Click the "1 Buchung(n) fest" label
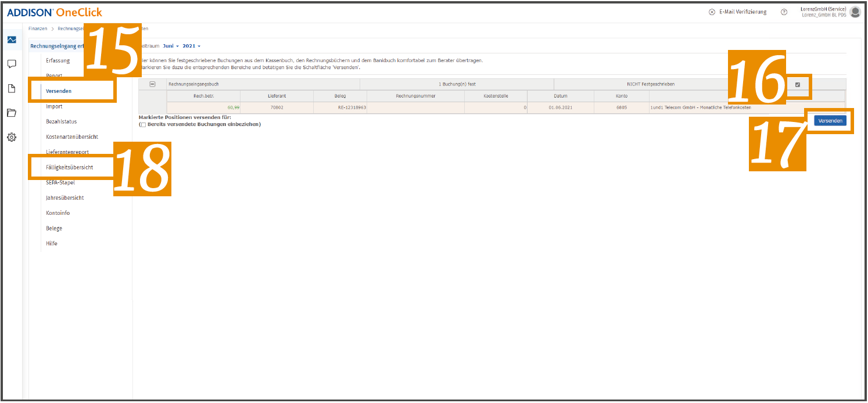Viewport: 868px width, 403px height. tap(457, 84)
